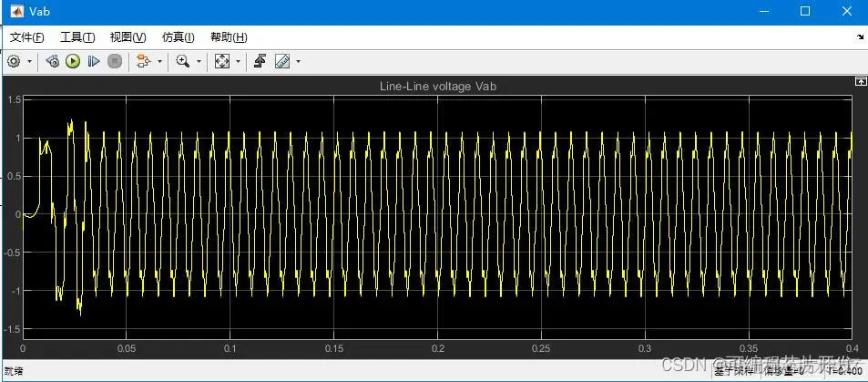The width and height of the screenshot is (868, 382).
Task: Open the 仿真(I) menu
Action: 179,37
